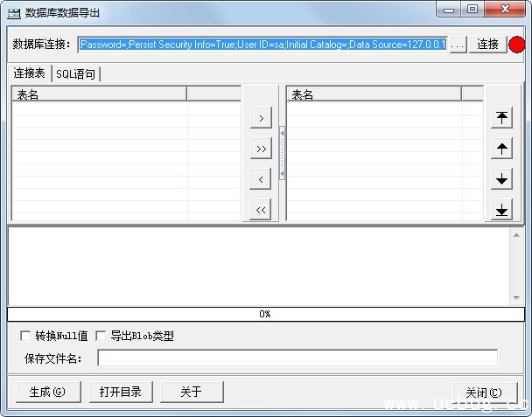This screenshot has height=417, width=532.
Task: Click the move down arrow button
Action: tap(502, 179)
